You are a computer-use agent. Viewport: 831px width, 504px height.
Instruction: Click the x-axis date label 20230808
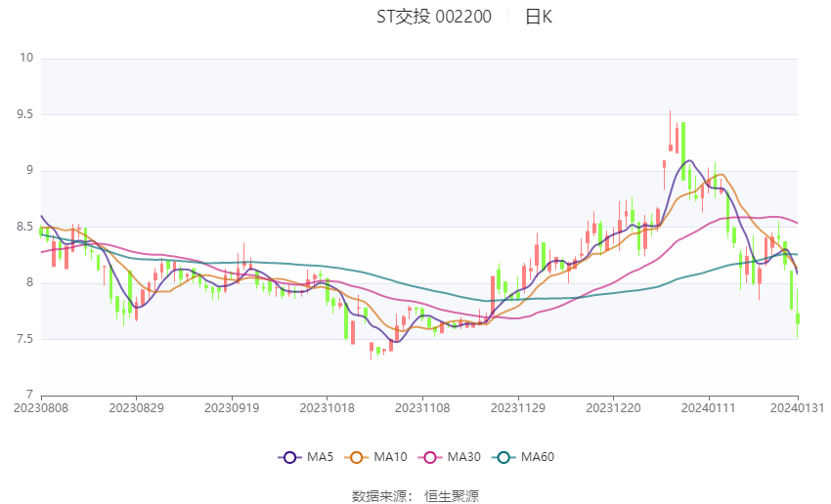click(41, 408)
